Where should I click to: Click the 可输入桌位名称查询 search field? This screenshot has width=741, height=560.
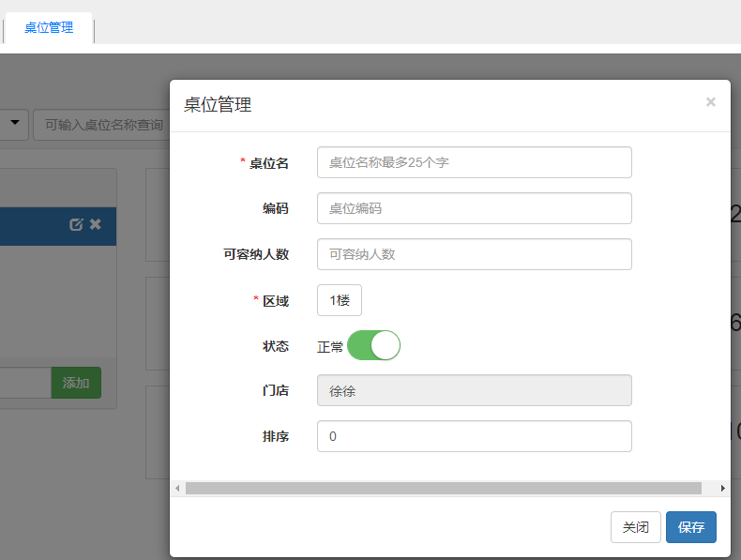tap(101, 125)
